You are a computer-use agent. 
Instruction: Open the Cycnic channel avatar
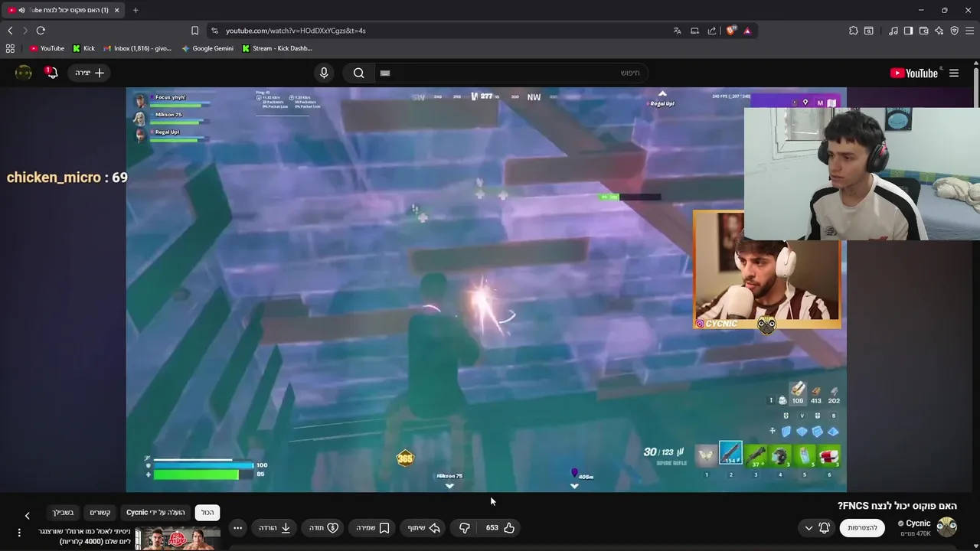tap(947, 527)
